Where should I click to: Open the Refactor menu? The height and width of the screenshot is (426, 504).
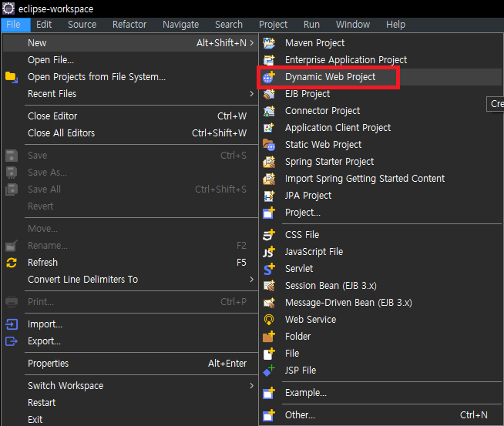pyautogui.click(x=129, y=25)
